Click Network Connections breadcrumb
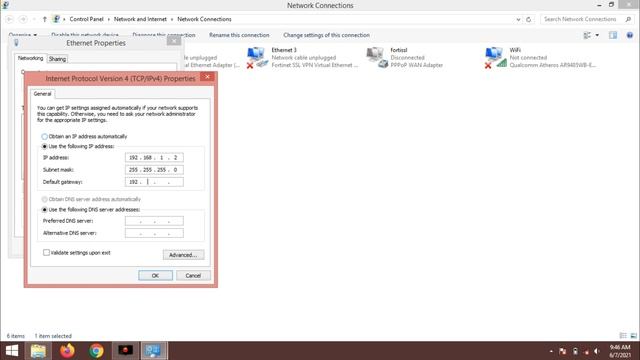The width and height of the screenshot is (640, 360). coord(204,19)
